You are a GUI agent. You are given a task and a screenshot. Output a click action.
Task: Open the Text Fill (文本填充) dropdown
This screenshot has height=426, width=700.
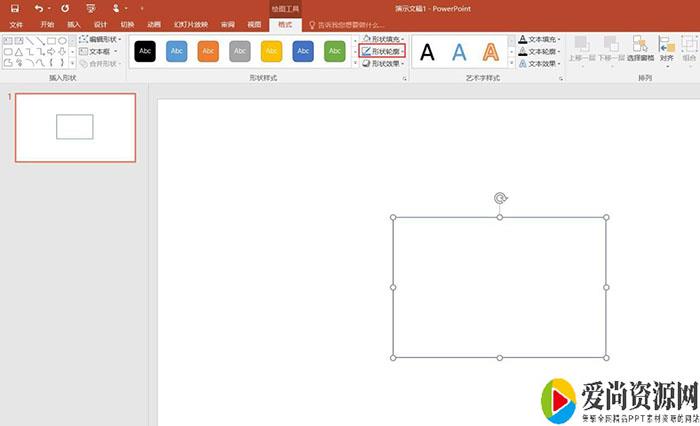pyautogui.click(x=540, y=39)
